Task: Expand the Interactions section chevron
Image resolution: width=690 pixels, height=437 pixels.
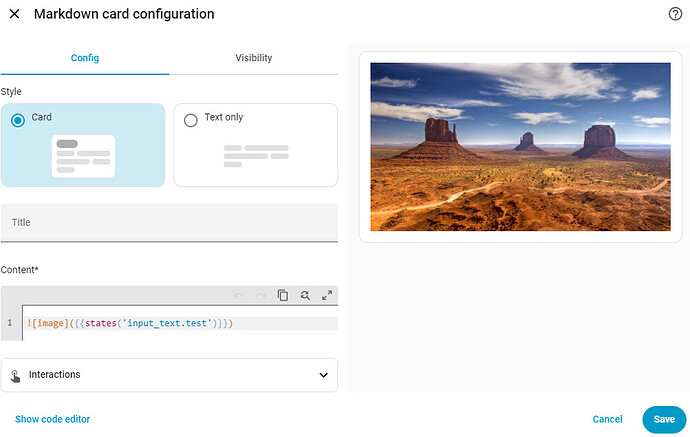Action: coord(323,375)
